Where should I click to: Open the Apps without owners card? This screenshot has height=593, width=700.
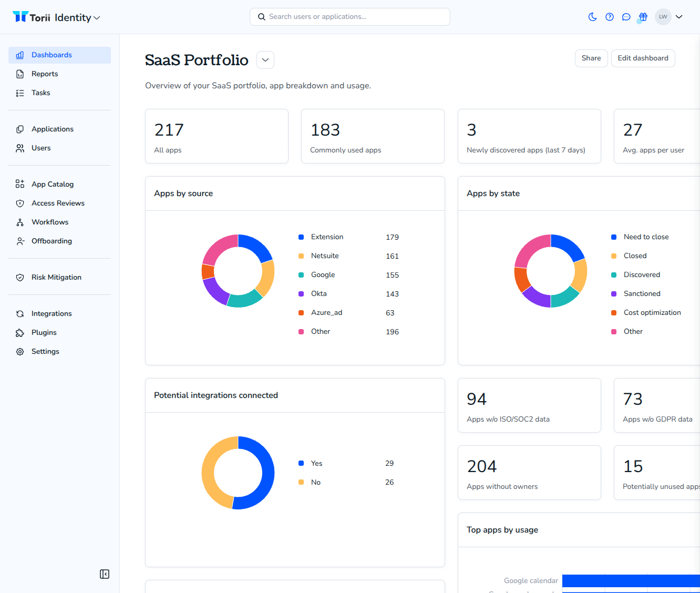point(529,473)
